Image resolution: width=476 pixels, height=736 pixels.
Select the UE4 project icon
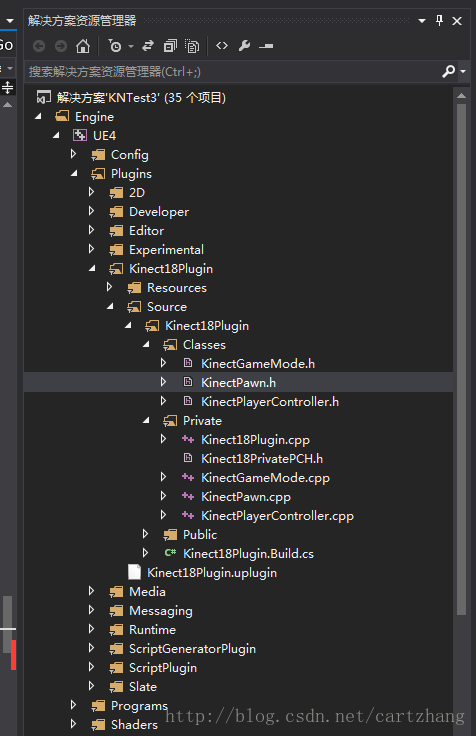[x=80, y=136]
